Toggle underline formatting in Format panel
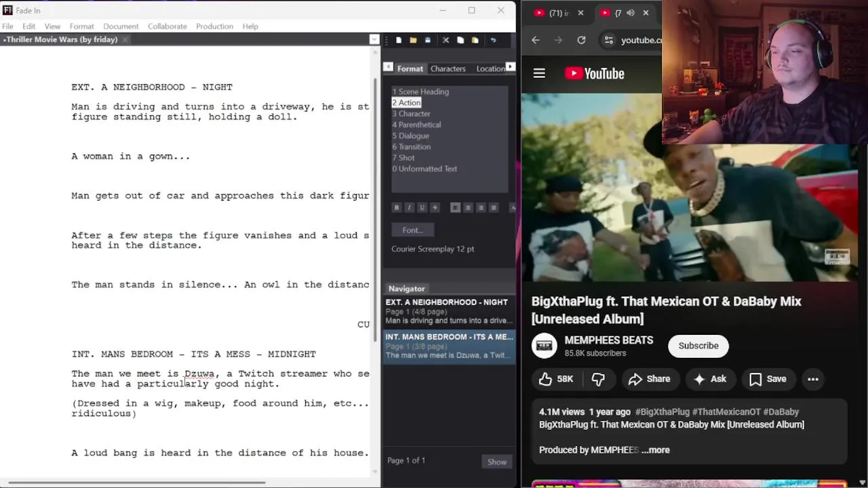 [422, 207]
